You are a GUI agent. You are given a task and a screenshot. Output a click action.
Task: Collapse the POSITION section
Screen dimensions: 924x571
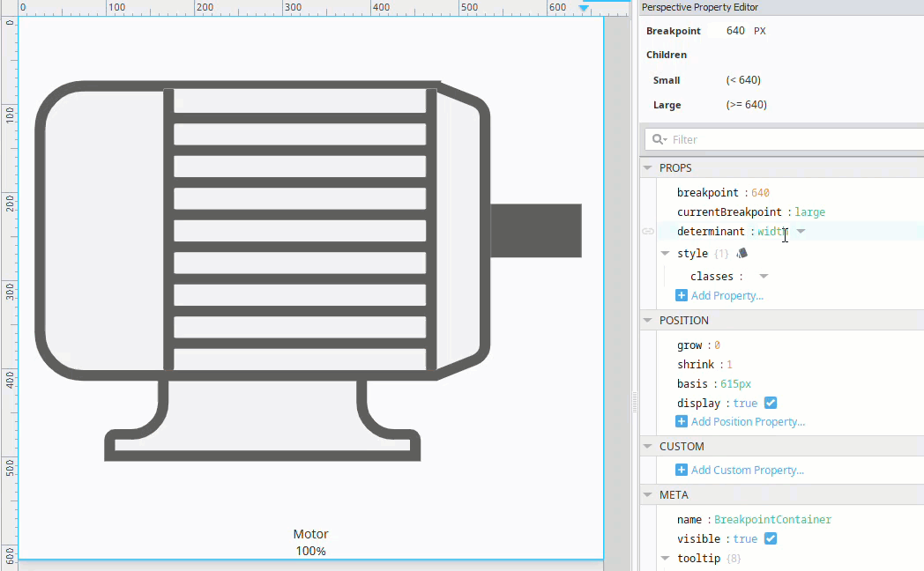pyautogui.click(x=648, y=320)
